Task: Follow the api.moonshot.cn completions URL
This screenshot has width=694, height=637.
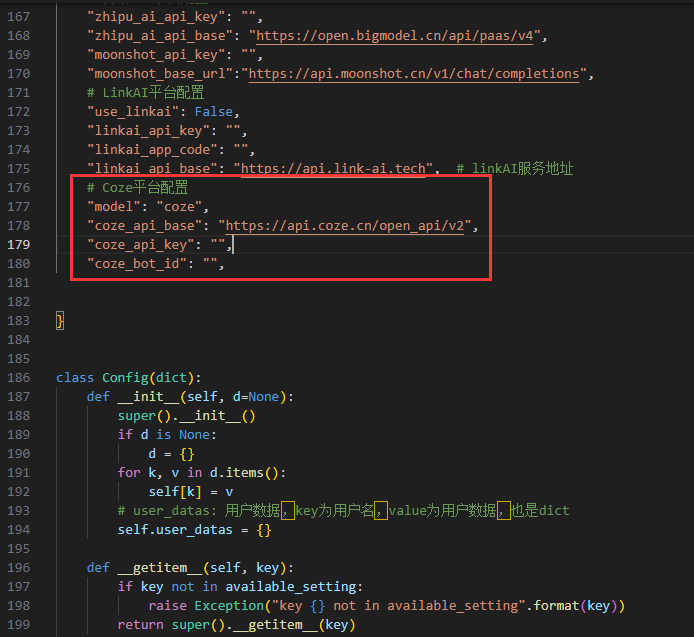Action: 414,73
